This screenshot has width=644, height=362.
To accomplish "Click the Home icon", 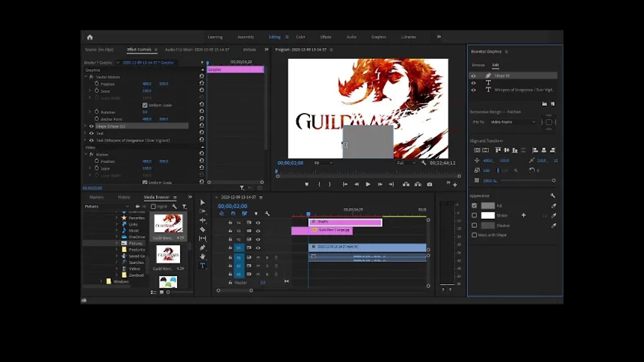I will pyautogui.click(x=90, y=37).
